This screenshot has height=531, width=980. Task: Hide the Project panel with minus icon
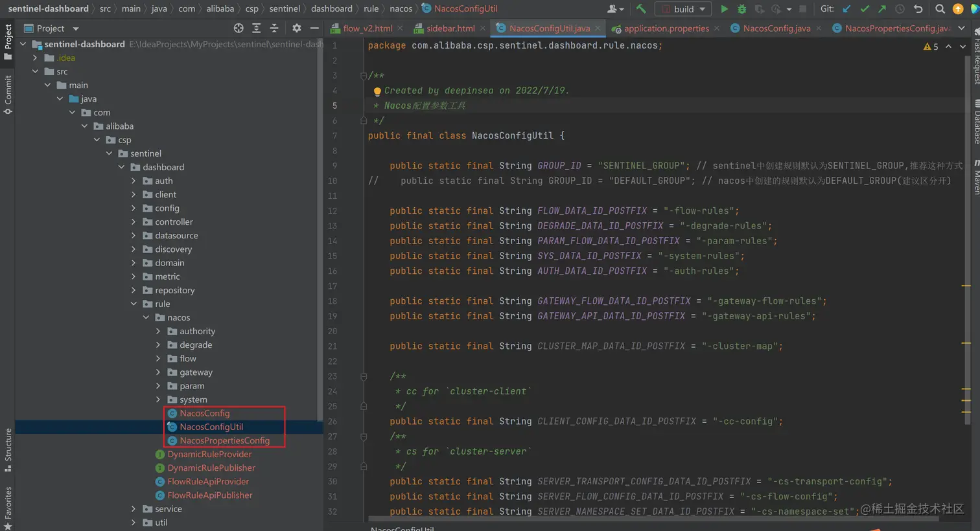click(314, 28)
